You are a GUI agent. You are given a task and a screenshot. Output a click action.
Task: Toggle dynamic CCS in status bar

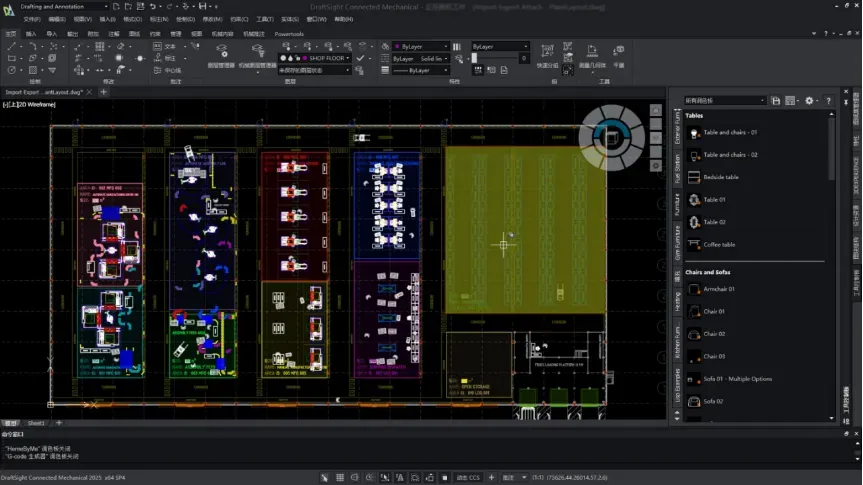tap(468, 478)
